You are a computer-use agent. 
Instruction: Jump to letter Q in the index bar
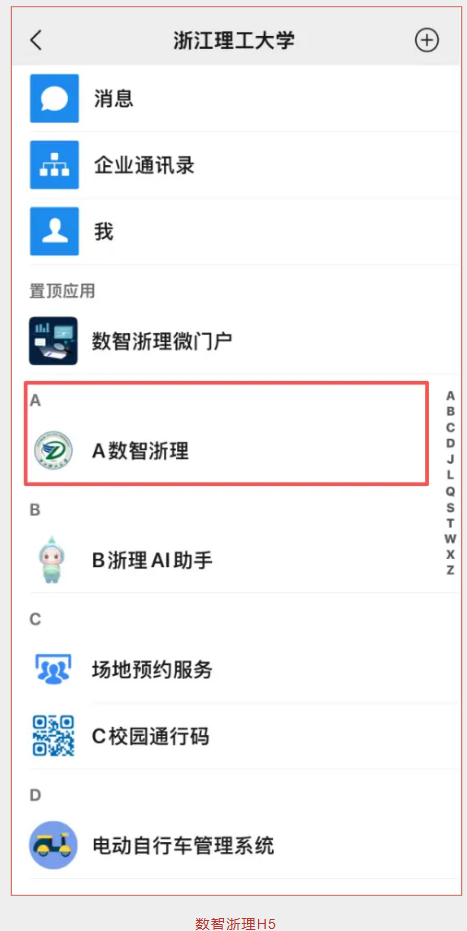pos(450,491)
